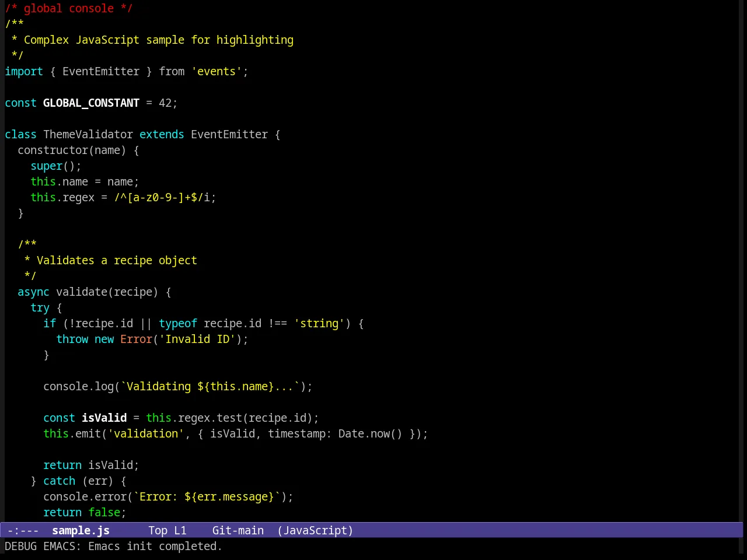The height and width of the screenshot is (560, 747).
Task: Click the 'string' literal in if condition
Action: point(319,323)
